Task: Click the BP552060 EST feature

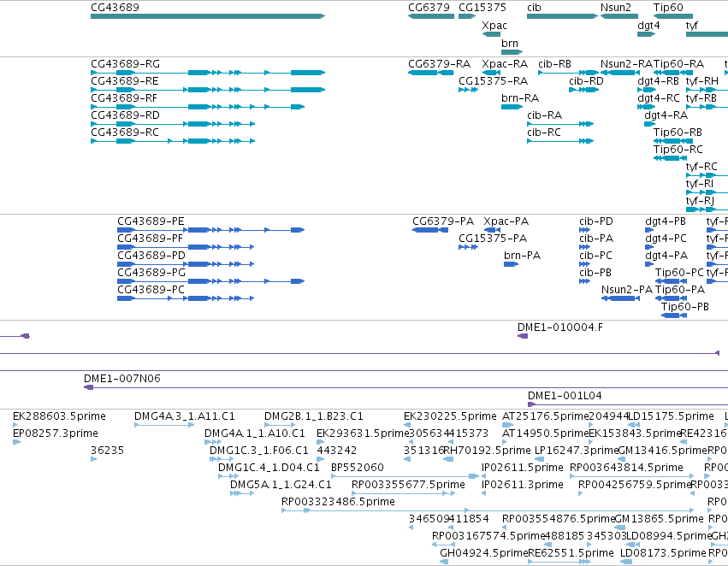Action: click(x=405, y=476)
